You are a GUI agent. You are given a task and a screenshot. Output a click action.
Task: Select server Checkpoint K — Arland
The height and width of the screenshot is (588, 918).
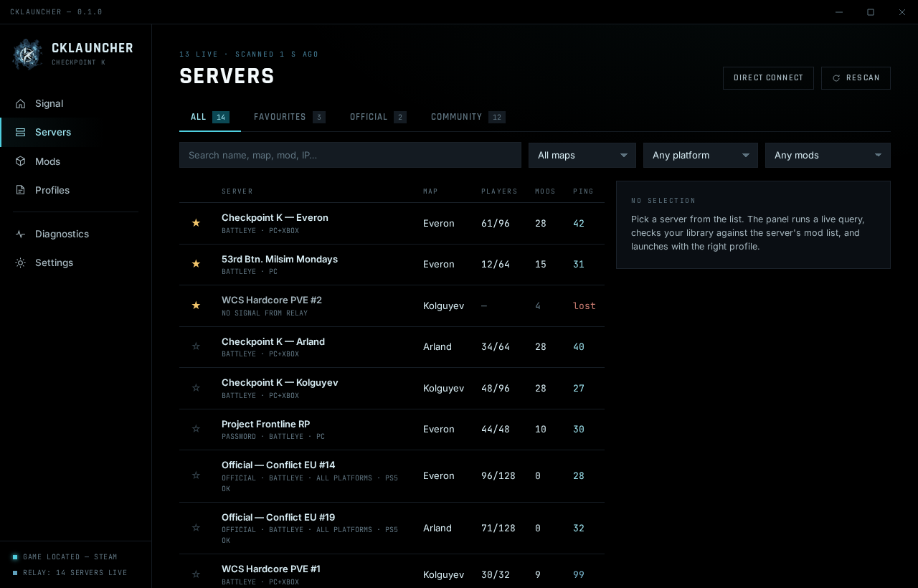click(392, 347)
